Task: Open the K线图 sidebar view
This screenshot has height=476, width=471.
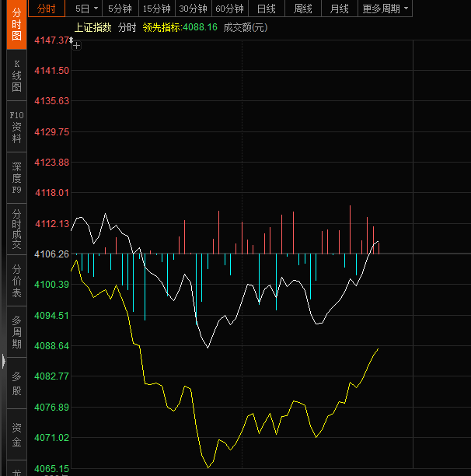Action: pyautogui.click(x=16, y=75)
